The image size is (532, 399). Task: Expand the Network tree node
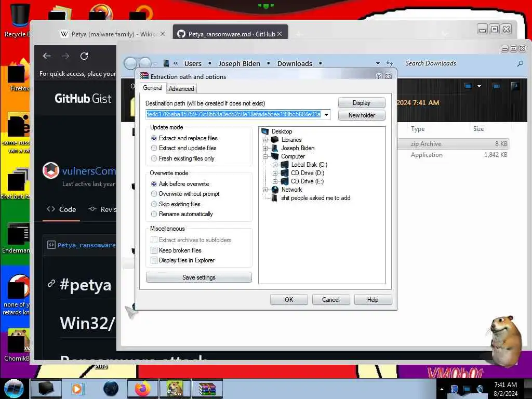265,190
